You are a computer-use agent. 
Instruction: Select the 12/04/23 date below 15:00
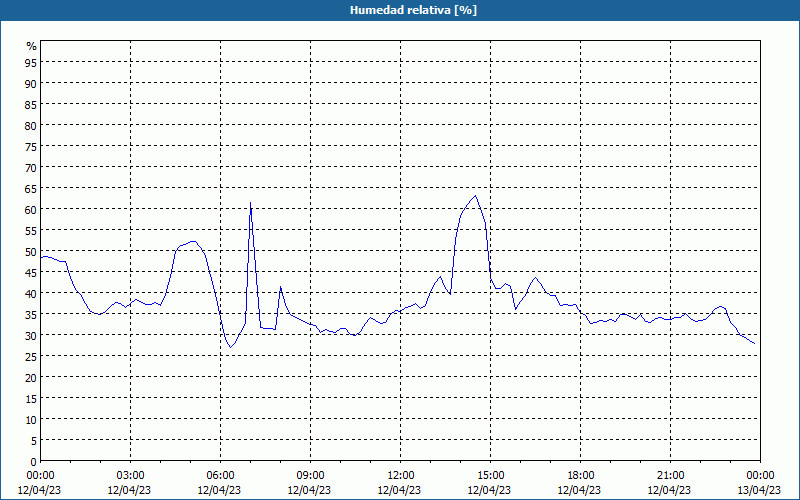tap(489, 490)
